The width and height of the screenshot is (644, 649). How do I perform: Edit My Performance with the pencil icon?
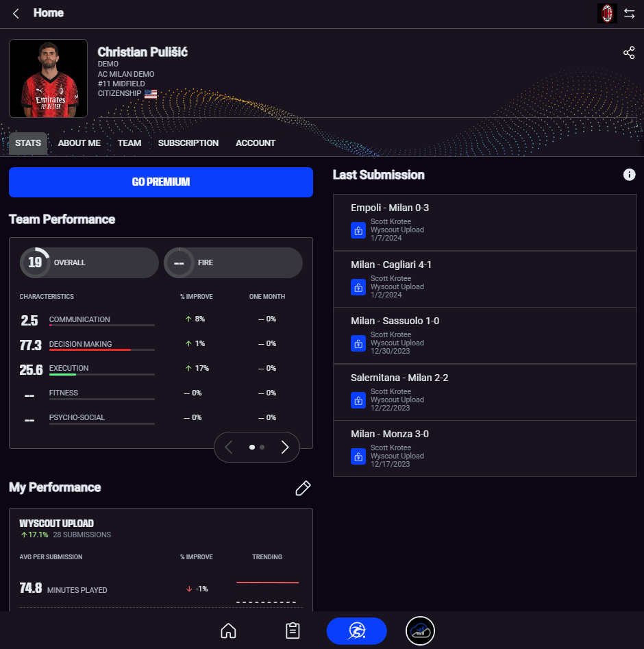coord(303,488)
